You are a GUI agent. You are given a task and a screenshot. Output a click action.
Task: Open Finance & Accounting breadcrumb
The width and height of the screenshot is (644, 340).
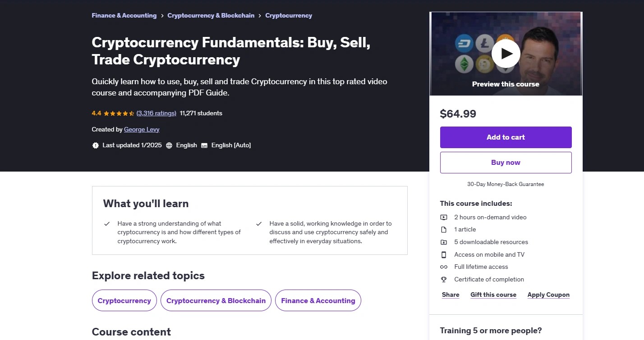pyautogui.click(x=124, y=15)
